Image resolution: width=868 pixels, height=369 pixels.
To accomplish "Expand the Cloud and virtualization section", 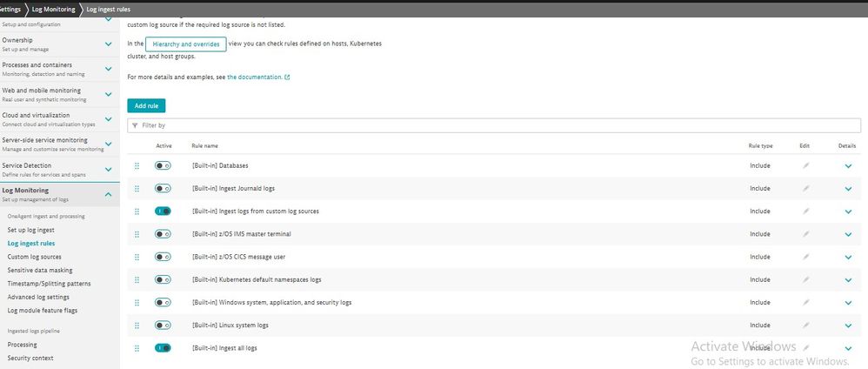I will [108, 118].
